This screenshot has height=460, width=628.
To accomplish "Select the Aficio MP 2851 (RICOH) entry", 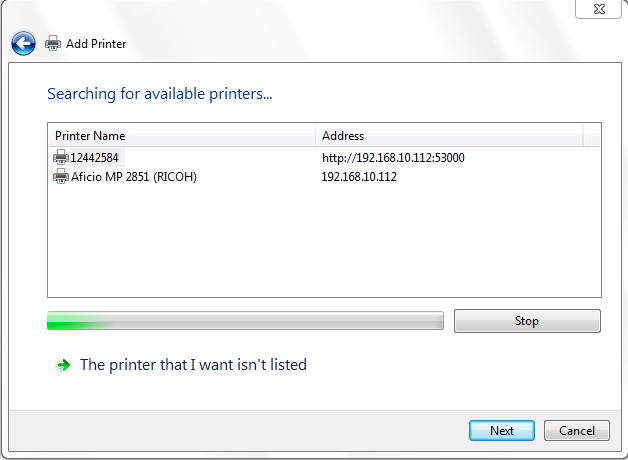I will (x=133, y=177).
